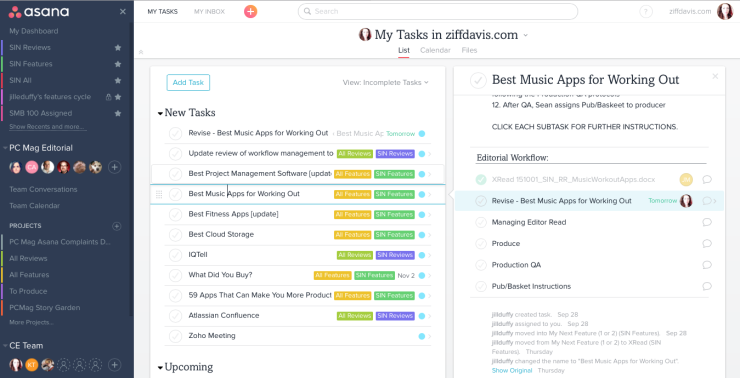This screenshot has width=740, height=378.
Task: Open the ziffdavis.com workspace menu
Action: pos(690,11)
